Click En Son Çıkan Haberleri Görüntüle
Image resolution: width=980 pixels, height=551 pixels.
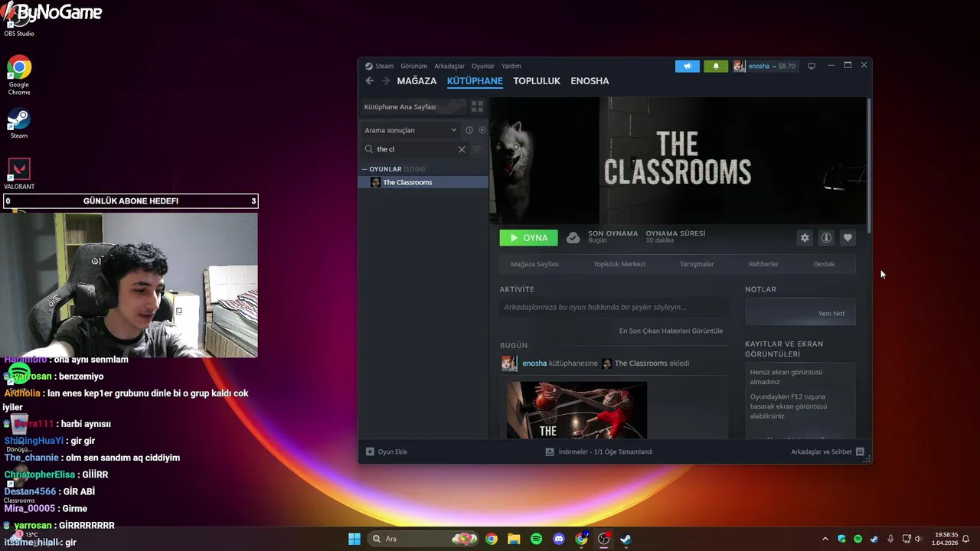pyautogui.click(x=671, y=331)
